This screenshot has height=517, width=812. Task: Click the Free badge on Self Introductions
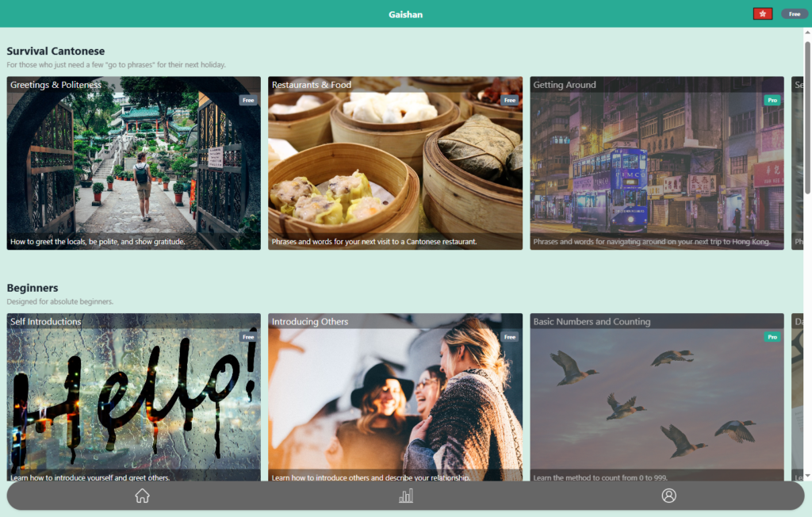(248, 337)
